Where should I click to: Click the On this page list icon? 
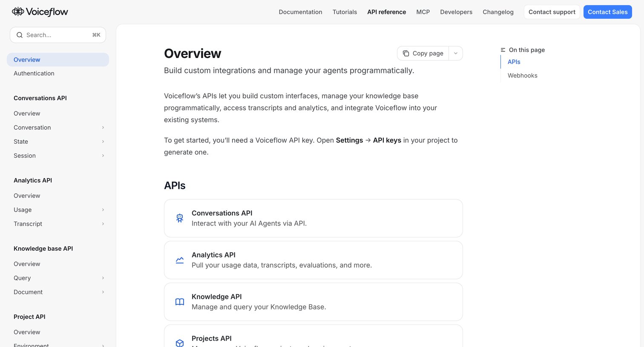[x=503, y=50]
